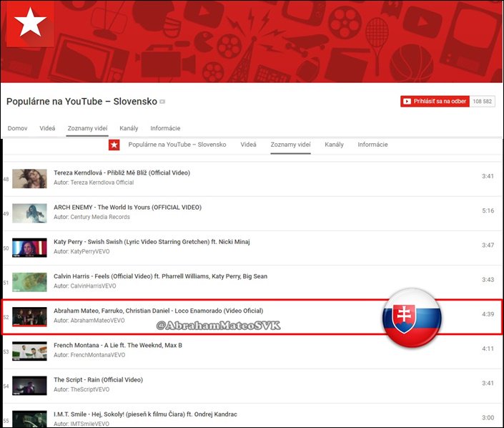Click title ARCH ENEMY - The World Is Yours
Viewport: 504px width, 428px height.
click(x=127, y=208)
